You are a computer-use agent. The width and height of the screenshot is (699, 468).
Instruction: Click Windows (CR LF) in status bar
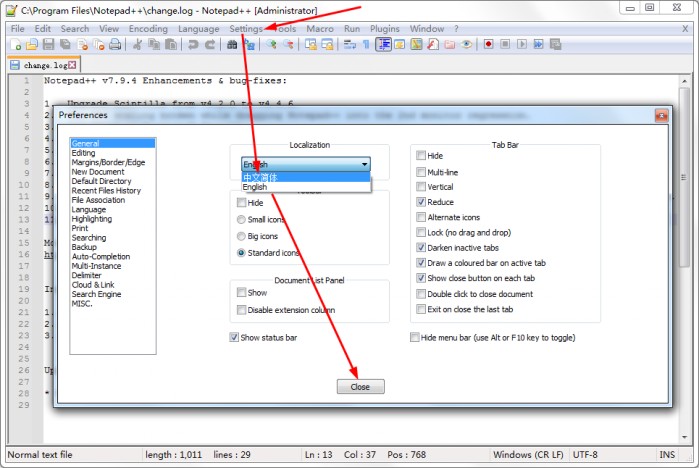(528, 455)
